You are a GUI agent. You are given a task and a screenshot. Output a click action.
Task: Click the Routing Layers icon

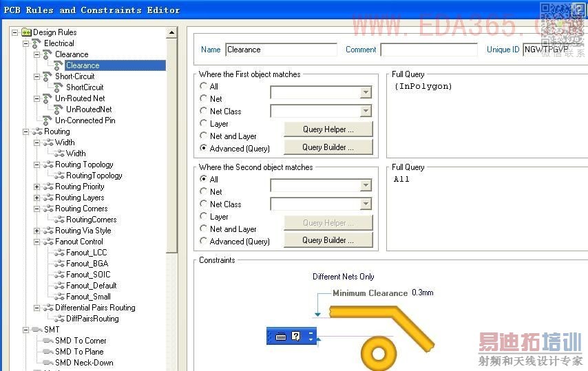[48, 198]
